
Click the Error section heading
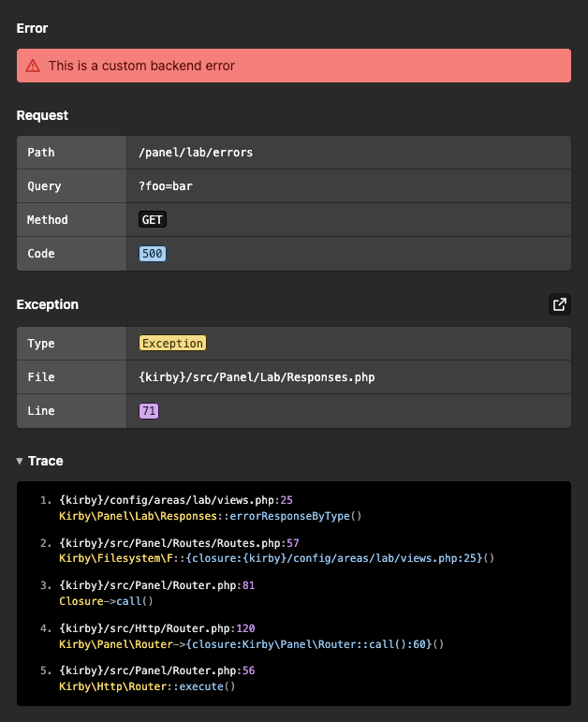[32, 28]
